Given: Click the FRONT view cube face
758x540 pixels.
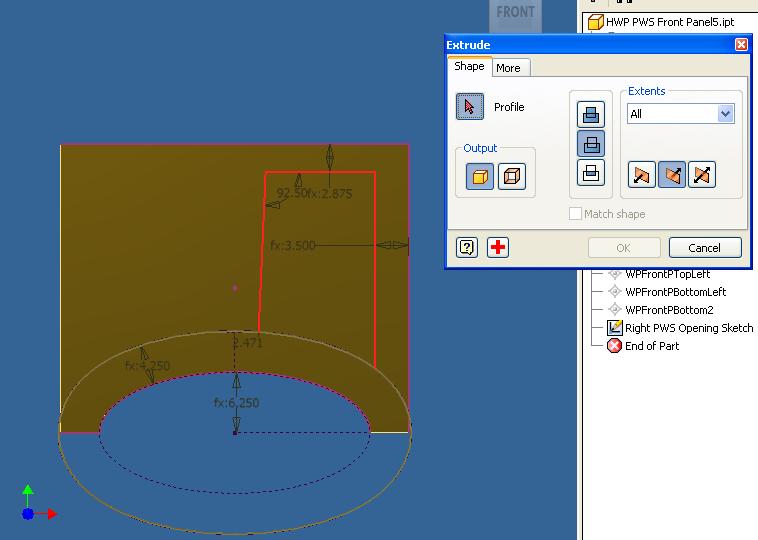Looking at the screenshot, I should click(515, 14).
